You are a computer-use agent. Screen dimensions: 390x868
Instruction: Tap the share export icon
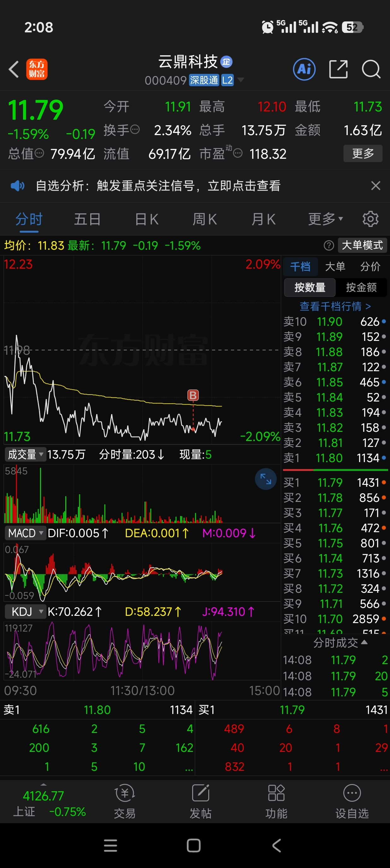click(338, 69)
